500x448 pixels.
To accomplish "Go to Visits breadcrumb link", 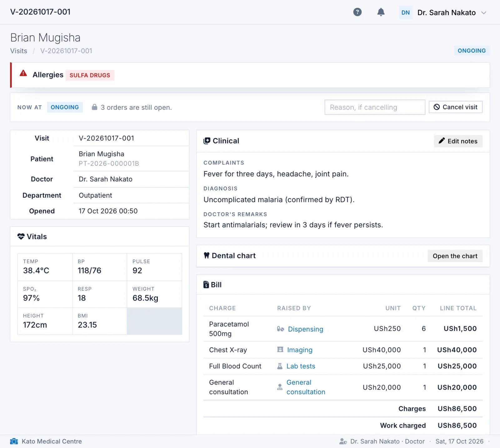I will 19,51.
